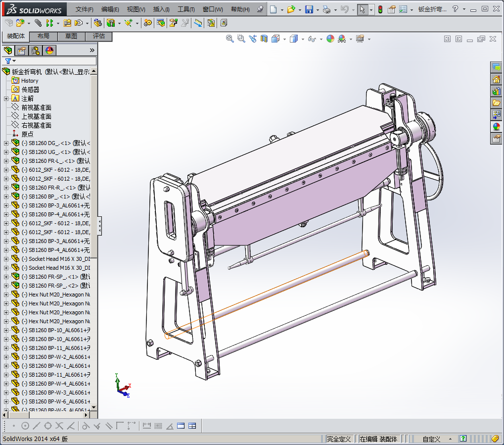Viewport: 504px width, 445px height.
Task: Toggle the Hide/Show Items glasses icon
Action: click(x=312, y=39)
